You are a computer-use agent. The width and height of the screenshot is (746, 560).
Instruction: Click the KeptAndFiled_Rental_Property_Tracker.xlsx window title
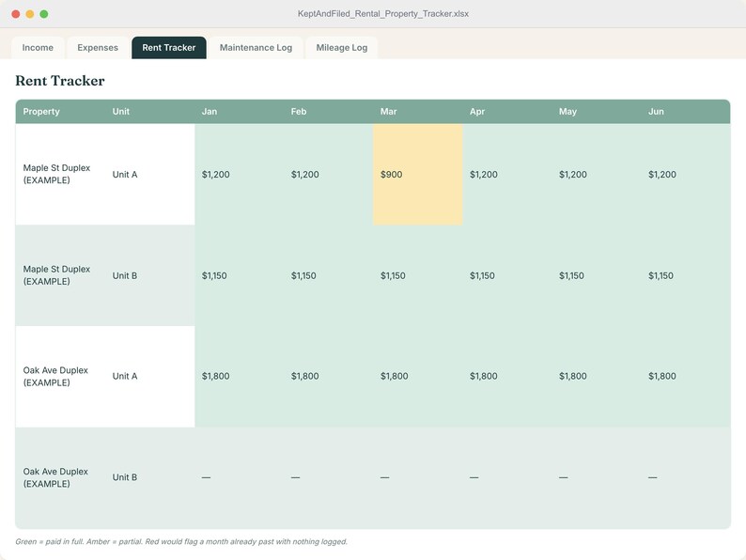coord(383,14)
